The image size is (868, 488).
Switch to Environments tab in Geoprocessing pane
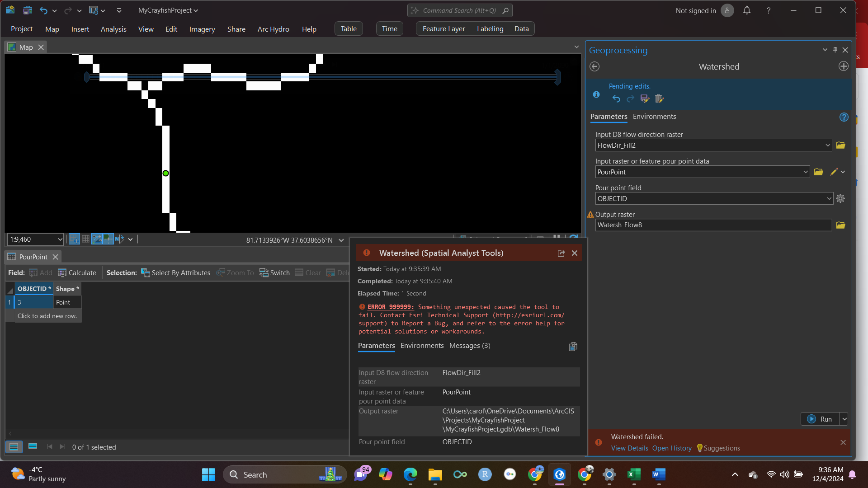(654, 117)
